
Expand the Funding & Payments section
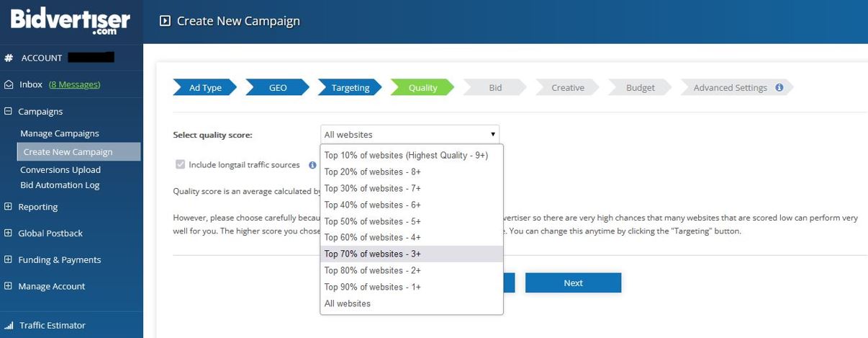tap(9, 259)
